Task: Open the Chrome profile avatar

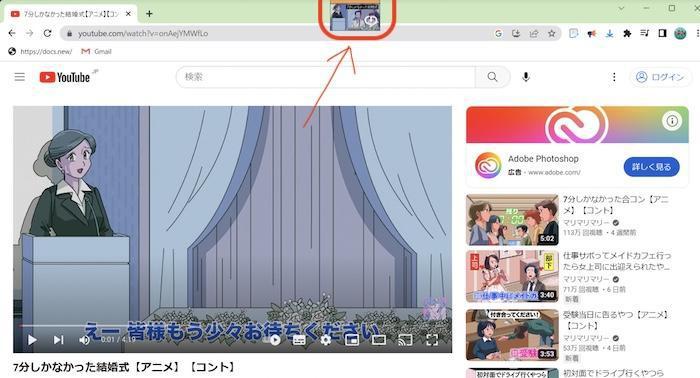Action: 680,33
